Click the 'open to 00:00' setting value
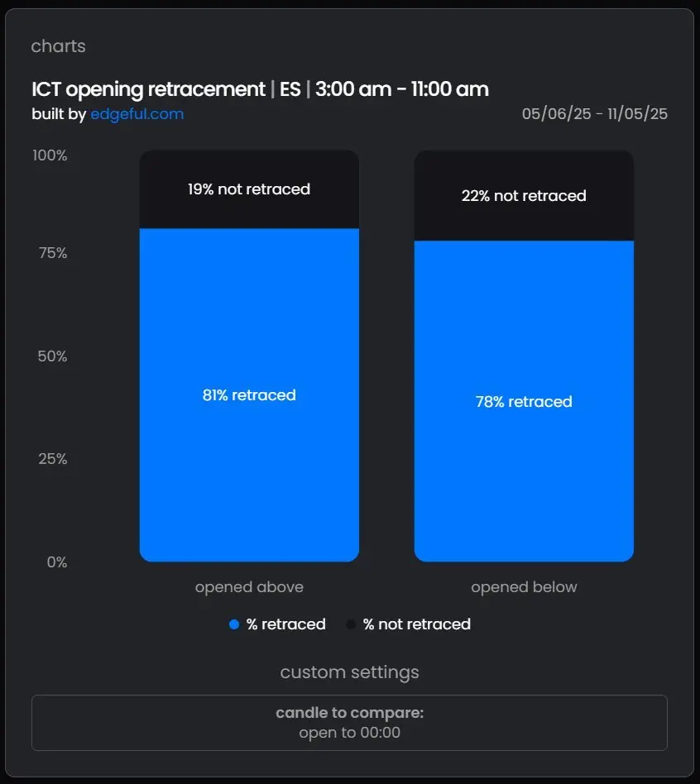700x784 pixels. pos(349,732)
